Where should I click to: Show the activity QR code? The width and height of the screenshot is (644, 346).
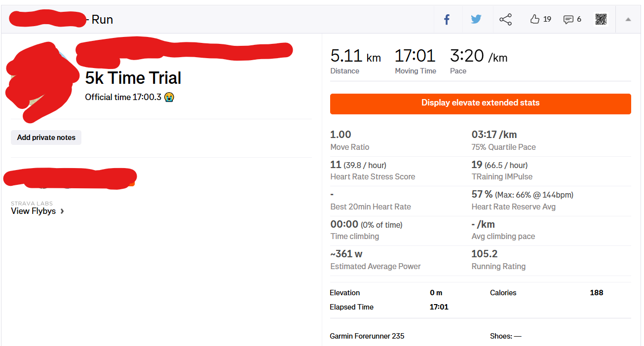[601, 20]
